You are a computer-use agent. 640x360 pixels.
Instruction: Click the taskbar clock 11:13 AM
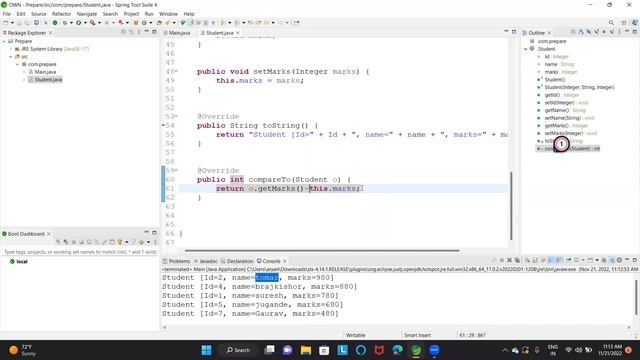coord(610,350)
